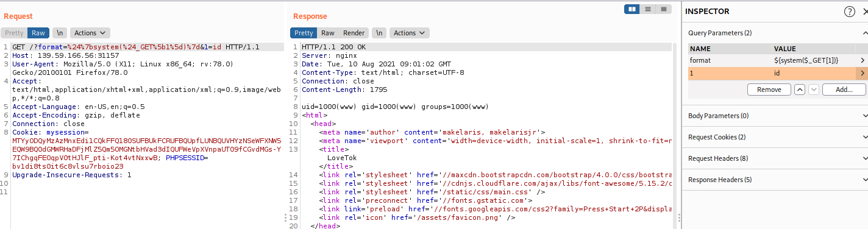
Task: Click Add... parameter button
Action: [x=844, y=90]
